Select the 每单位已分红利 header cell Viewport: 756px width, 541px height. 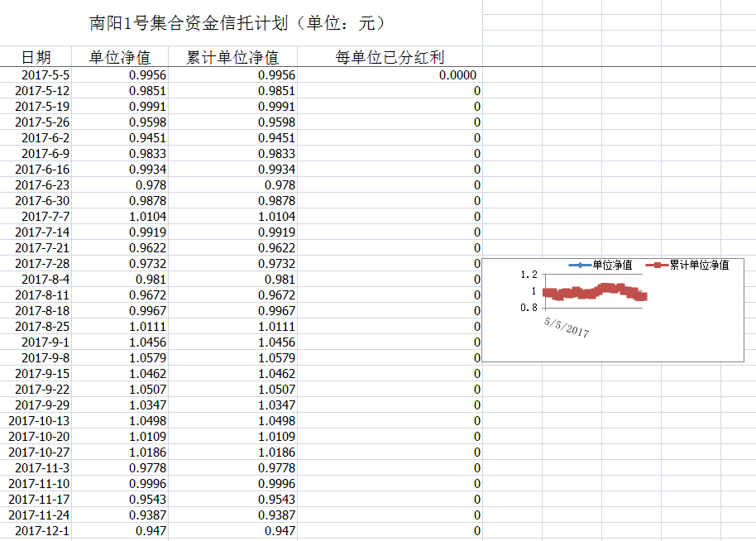(x=390, y=57)
